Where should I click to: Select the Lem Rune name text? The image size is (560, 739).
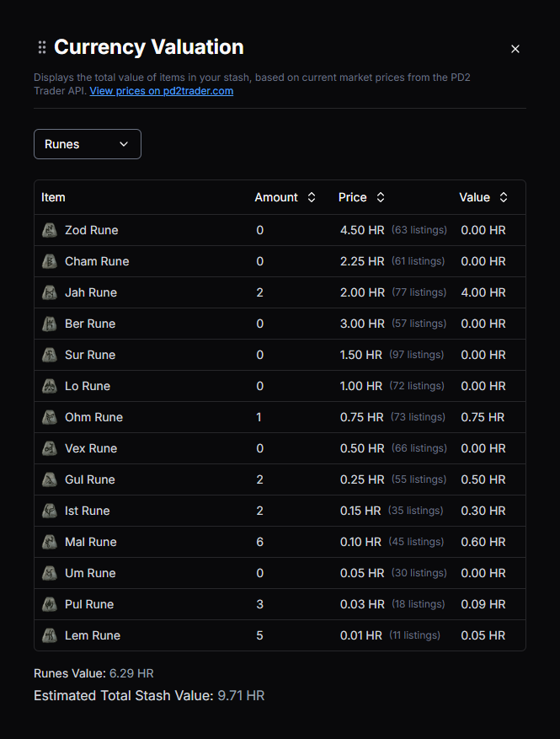tap(93, 635)
